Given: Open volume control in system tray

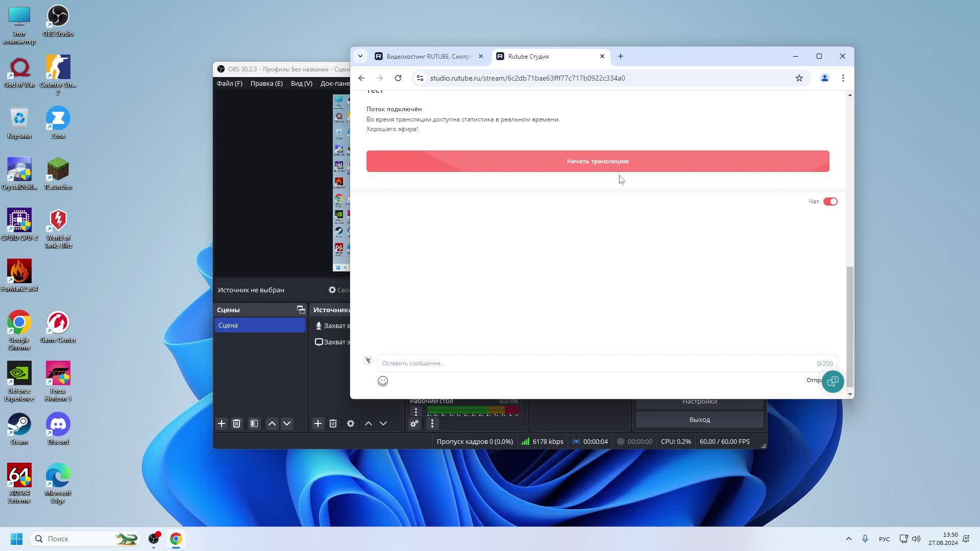Looking at the screenshot, I should [916, 539].
